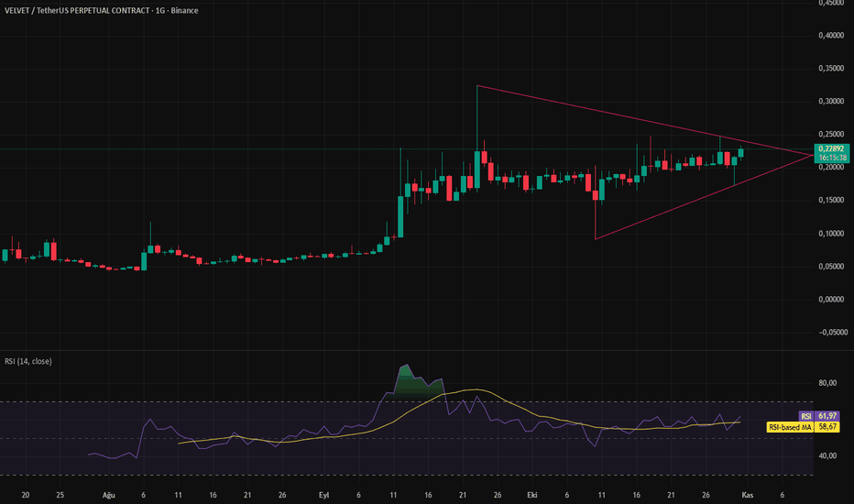Image resolution: width=854 pixels, height=504 pixels.
Task: Click the 0,40000 price axis label
Action: 831,36
